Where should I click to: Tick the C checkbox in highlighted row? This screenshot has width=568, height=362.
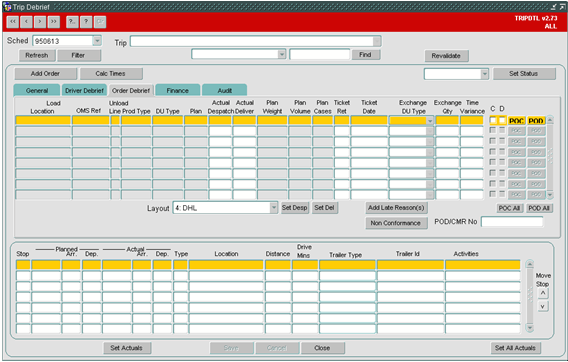[x=493, y=120]
